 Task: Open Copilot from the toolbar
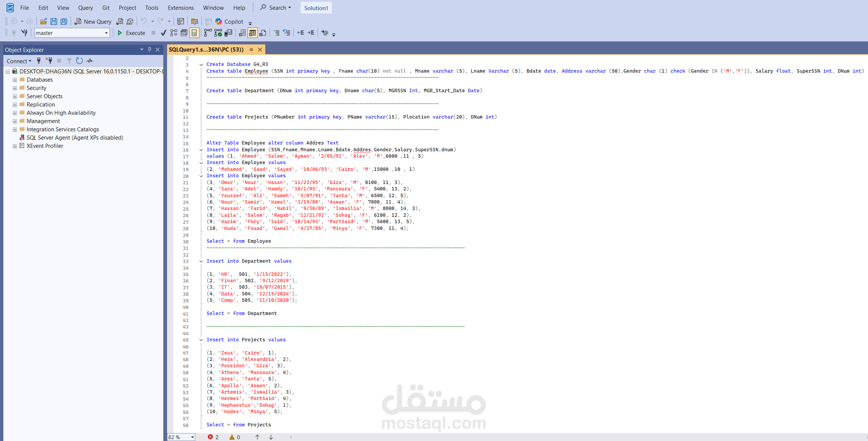pos(229,21)
